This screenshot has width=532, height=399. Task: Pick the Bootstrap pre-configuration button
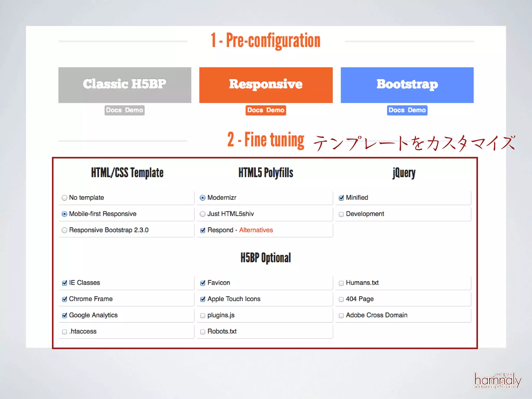pos(407,85)
